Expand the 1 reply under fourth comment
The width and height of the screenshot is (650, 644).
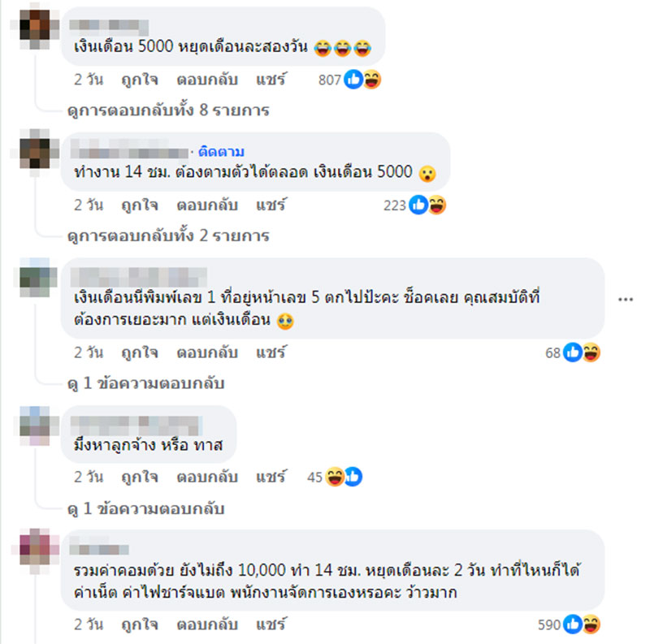click(146, 508)
